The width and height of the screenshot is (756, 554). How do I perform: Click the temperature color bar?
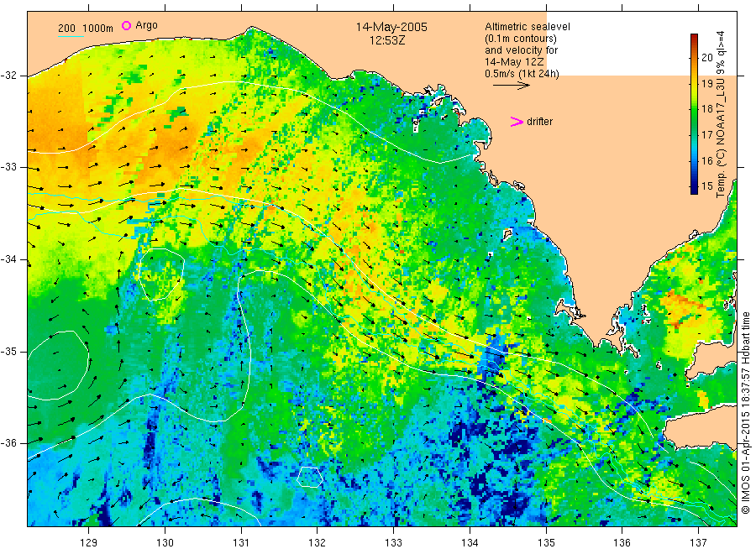coord(694,114)
